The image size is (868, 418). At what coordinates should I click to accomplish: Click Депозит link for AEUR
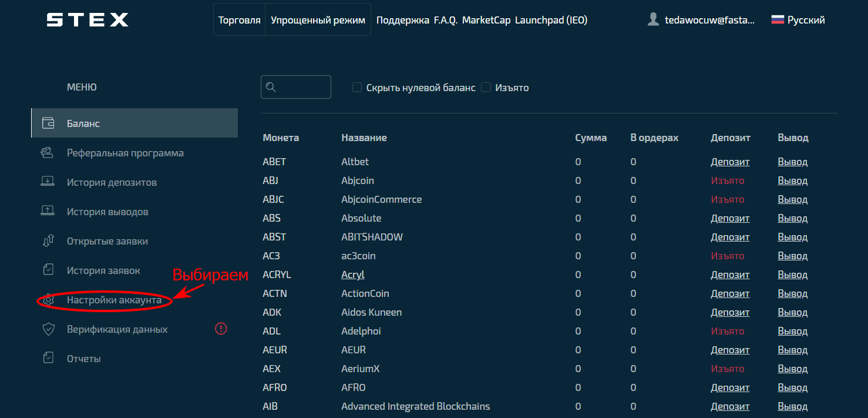click(x=730, y=350)
